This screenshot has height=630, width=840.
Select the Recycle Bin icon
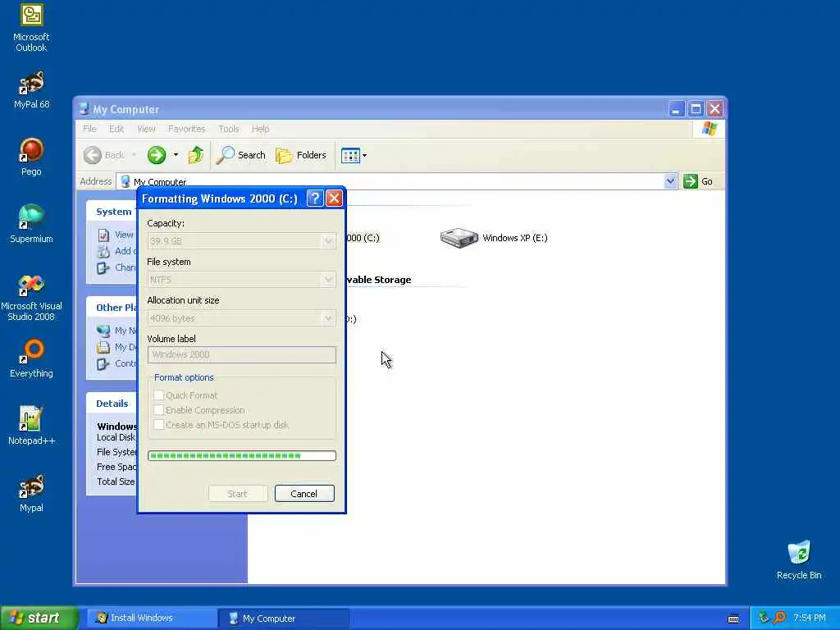(799, 560)
